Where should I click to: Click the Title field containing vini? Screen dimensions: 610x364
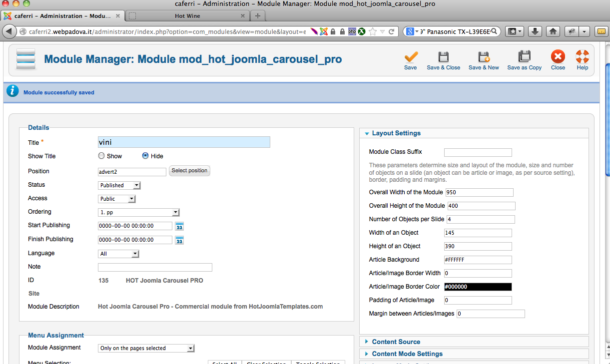click(184, 142)
